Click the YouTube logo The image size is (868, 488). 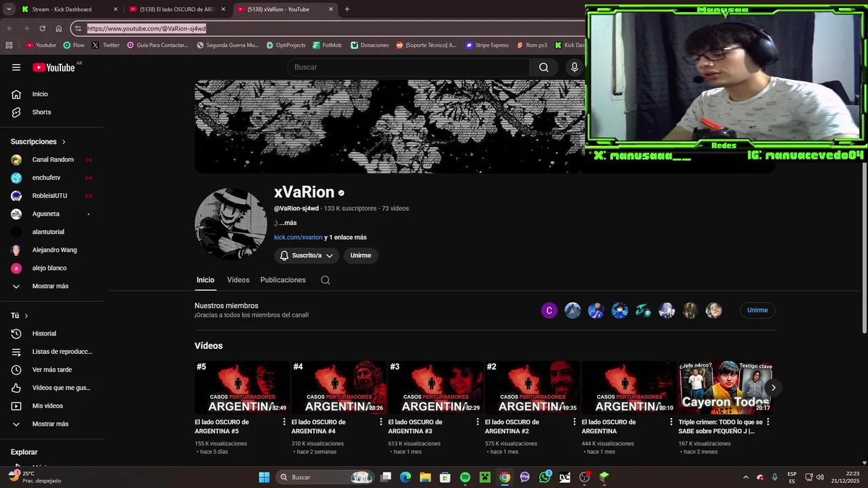tap(54, 67)
